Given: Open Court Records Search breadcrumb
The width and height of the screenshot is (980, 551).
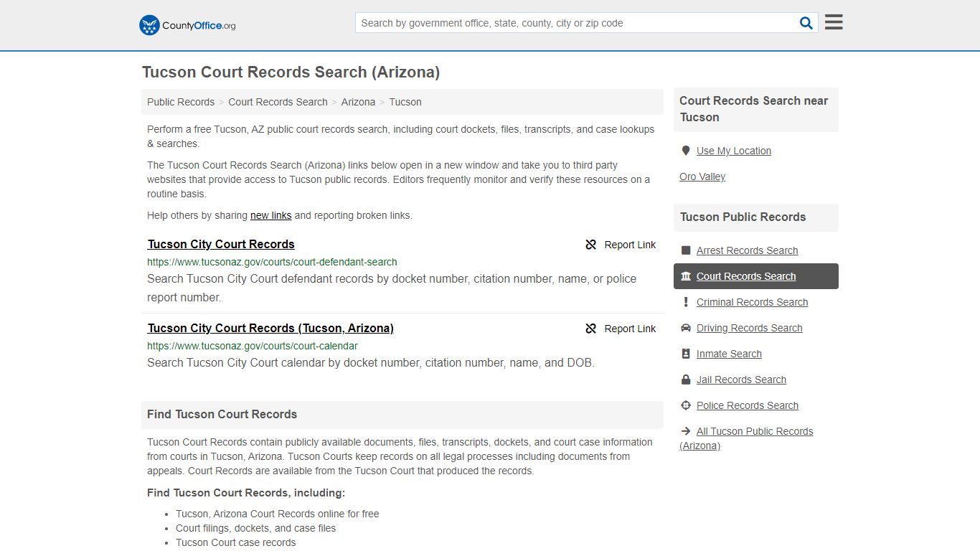Looking at the screenshot, I should point(278,102).
